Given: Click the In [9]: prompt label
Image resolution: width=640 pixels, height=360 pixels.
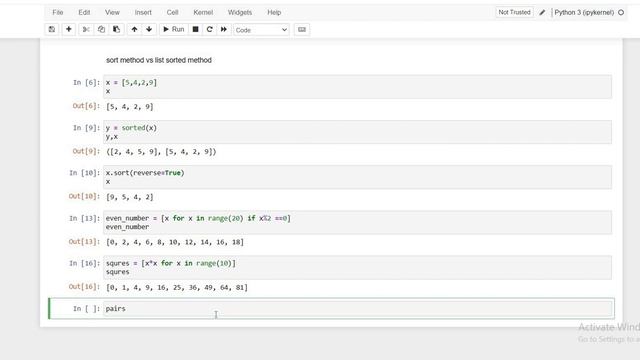Looking at the screenshot, I should pyautogui.click(x=86, y=128).
